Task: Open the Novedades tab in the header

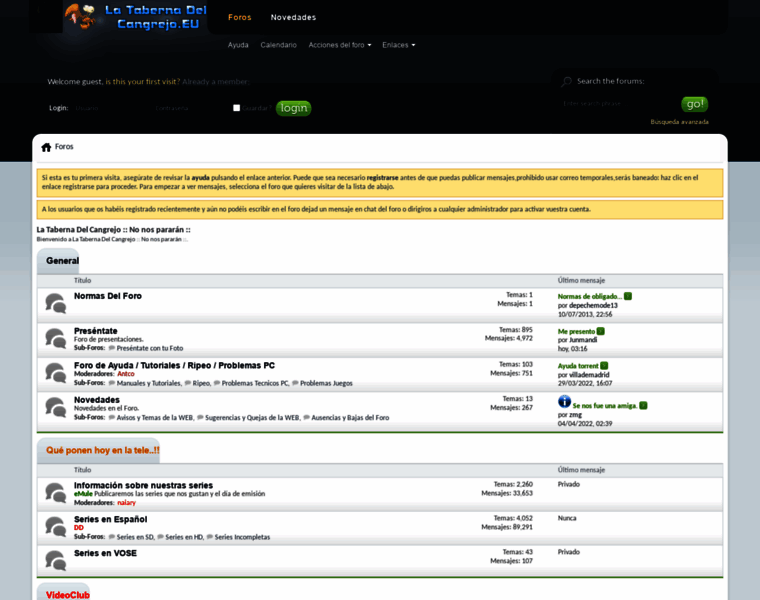Action: 293,17
